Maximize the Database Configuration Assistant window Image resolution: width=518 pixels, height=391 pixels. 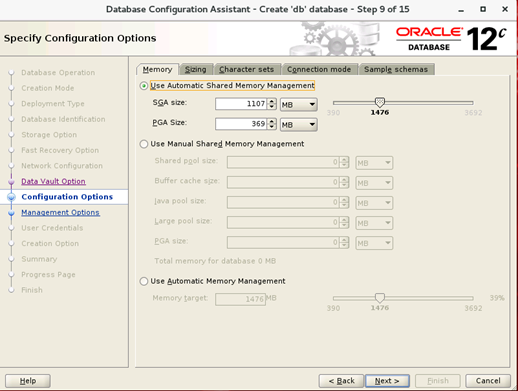483,9
